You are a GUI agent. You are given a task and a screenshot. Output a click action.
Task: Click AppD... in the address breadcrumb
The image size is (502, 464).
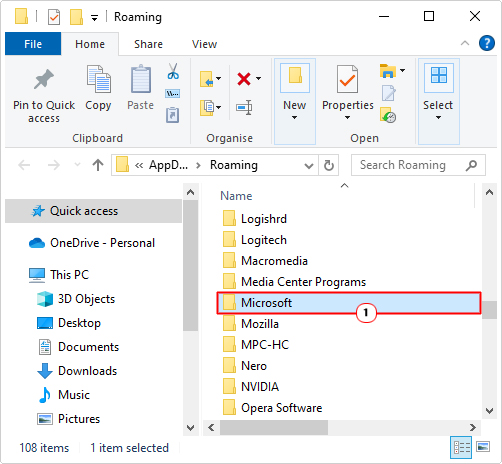point(168,165)
